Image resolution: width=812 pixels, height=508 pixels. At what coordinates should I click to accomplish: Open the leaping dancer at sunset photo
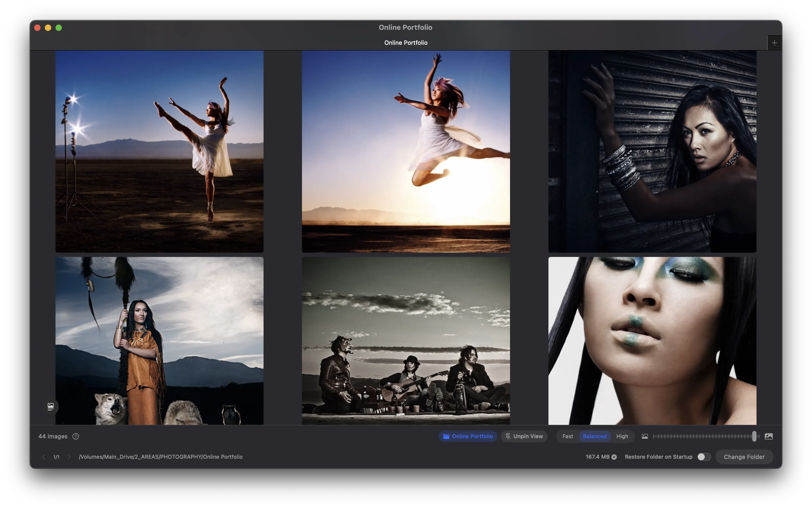tap(405, 151)
